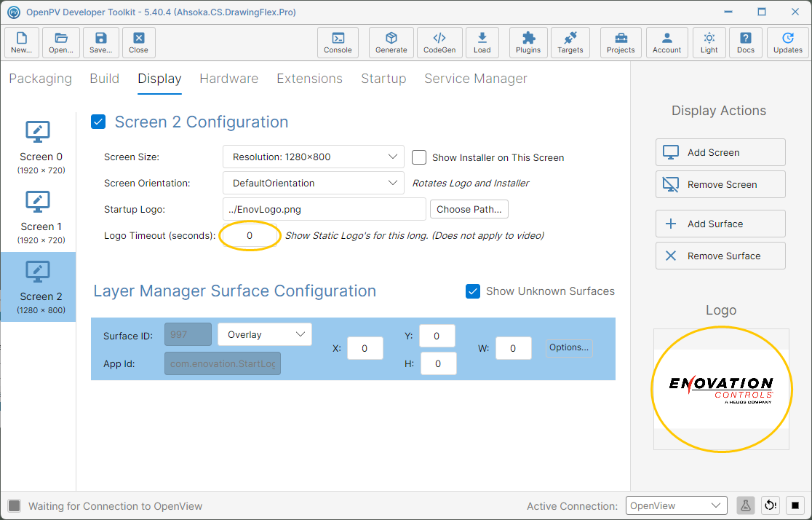Open the Docs help icon

point(746,42)
